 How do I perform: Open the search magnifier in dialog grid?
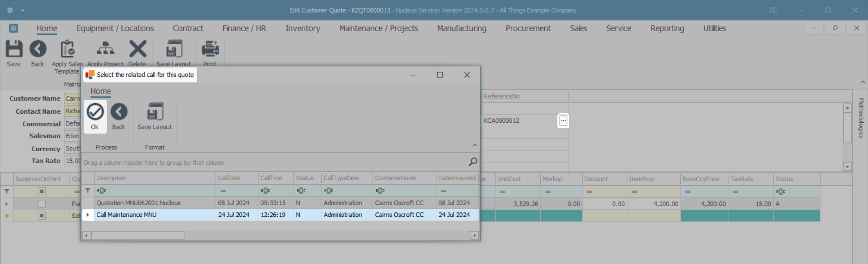pyautogui.click(x=473, y=162)
